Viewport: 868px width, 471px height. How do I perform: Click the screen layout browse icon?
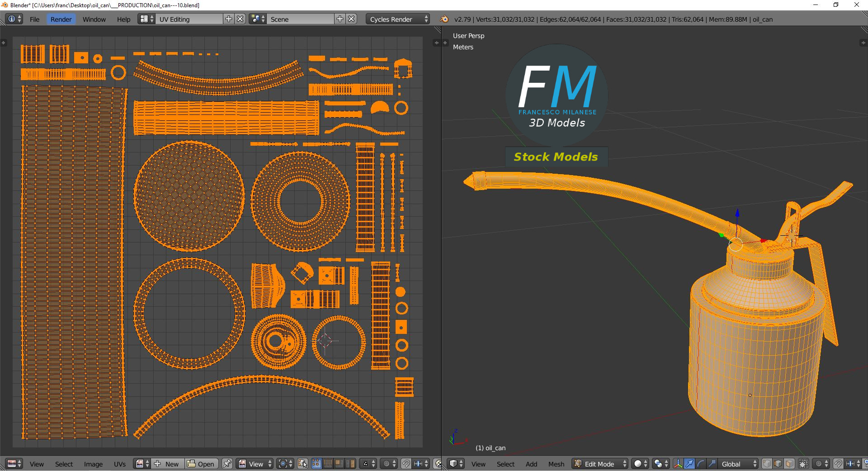point(146,19)
